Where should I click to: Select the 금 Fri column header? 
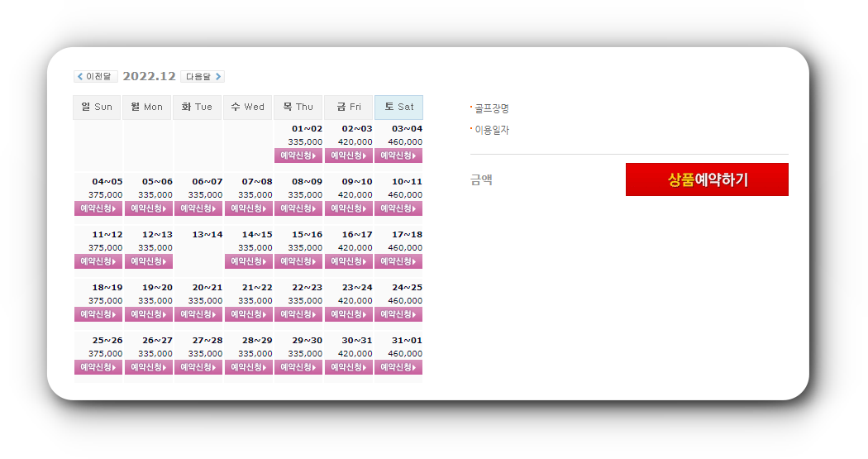[348, 107]
